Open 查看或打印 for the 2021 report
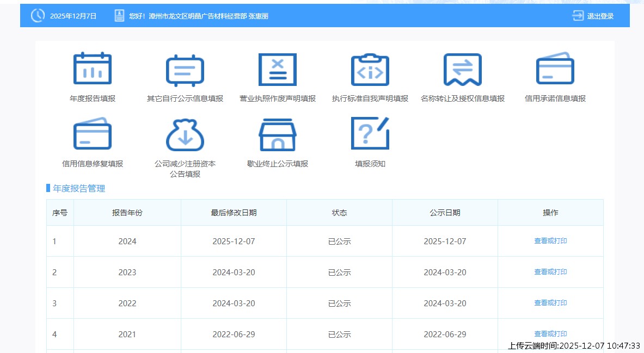Screen dimensions: 644x353 click(550, 334)
